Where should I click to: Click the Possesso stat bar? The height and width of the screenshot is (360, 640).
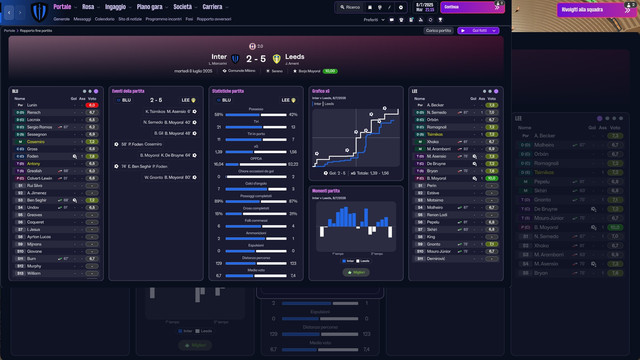(x=256, y=115)
